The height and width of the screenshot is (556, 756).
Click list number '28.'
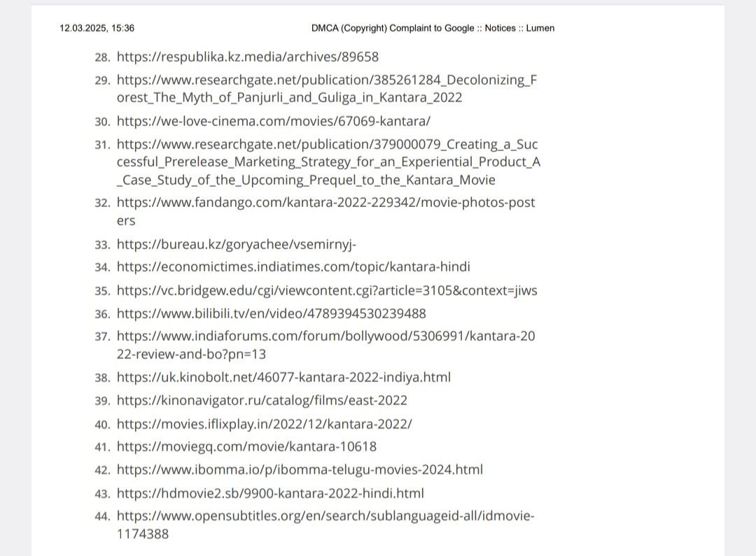[103, 58]
